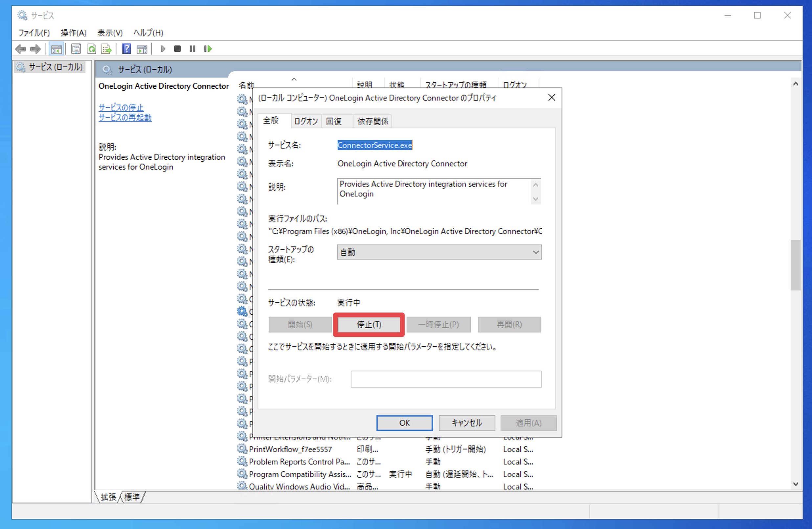The width and height of the screenshot is (812, 529).
Task: Toggle the action pane toolbar icon
Action: [x=142, y=49]
